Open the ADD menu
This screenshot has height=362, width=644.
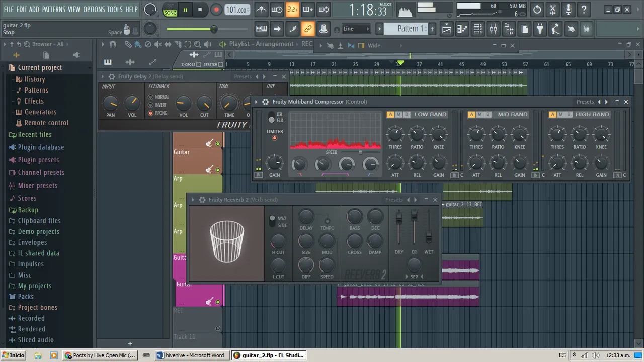click(34, 10)
